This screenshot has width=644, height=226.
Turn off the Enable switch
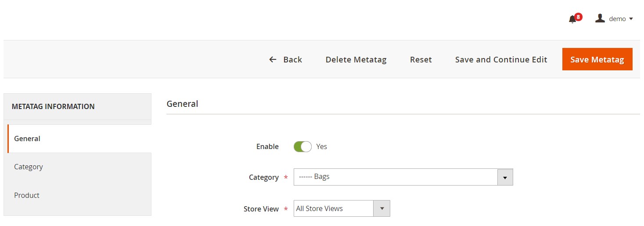click(302, 146)
